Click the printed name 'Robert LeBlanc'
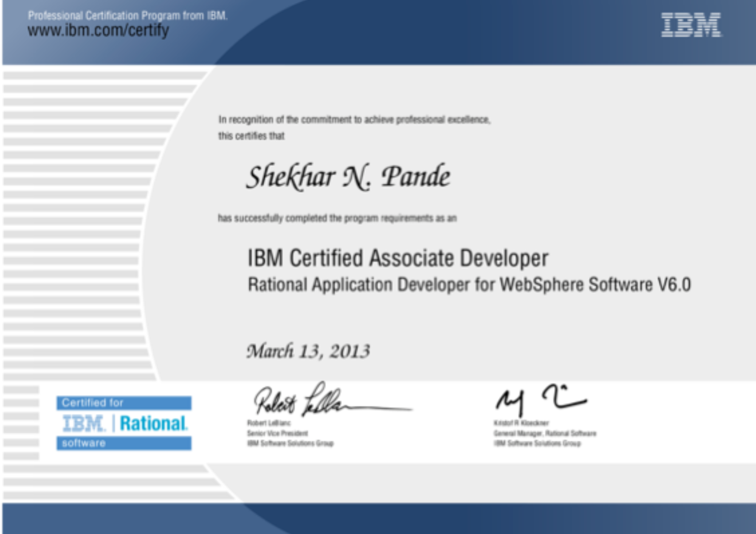The height and width of the screenshot is (534, 756). click(x=269, y=423)
